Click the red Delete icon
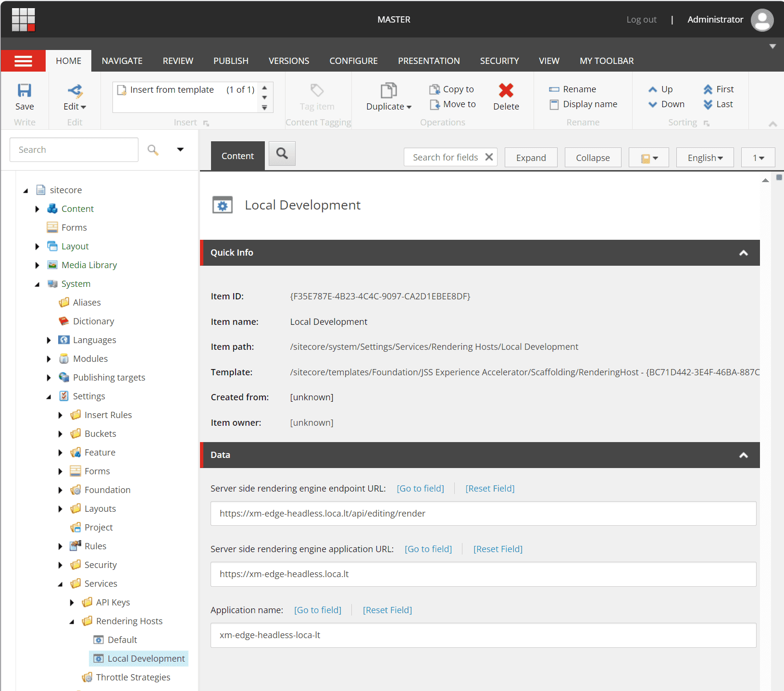 click(506, 90)
